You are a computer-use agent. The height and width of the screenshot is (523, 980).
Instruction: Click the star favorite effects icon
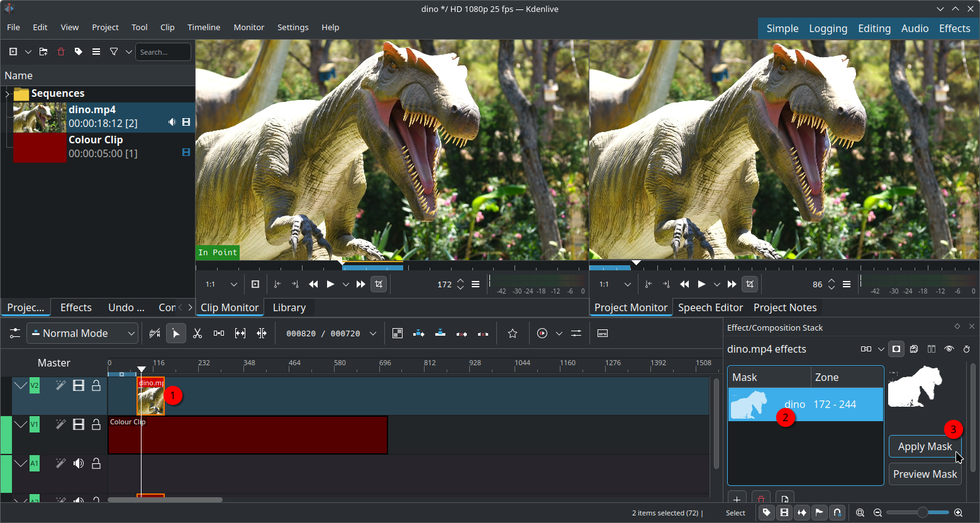(x=513, y=333)
